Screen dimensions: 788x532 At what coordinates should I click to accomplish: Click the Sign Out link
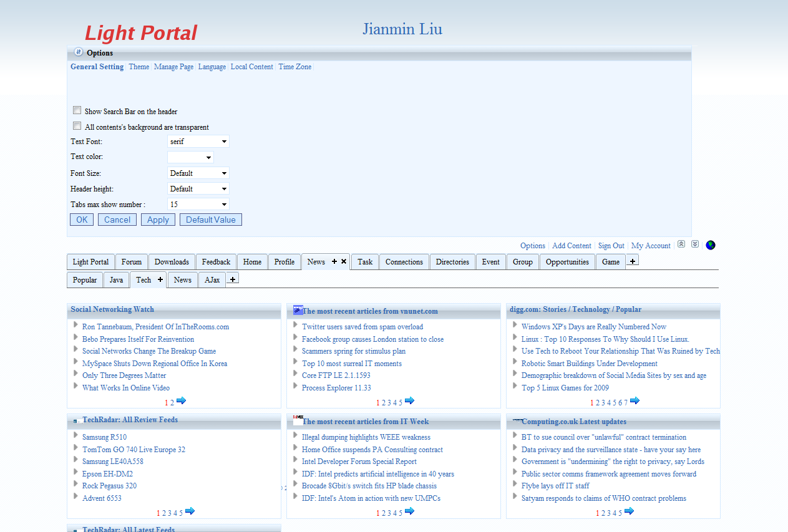click(611, 246)
